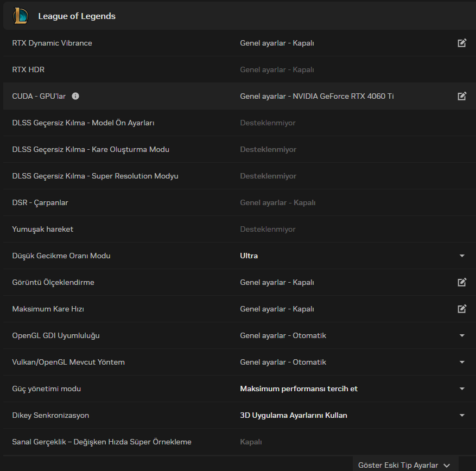Show info icon next to CUDA - GPU'lar
This screenshot has width=476, height=471.
75,96
